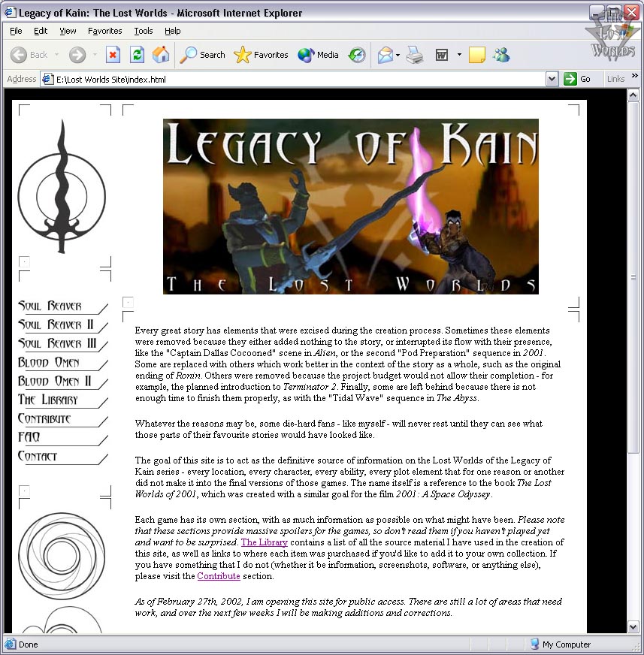Stop loading with the red X icon
644x655 pixels.
[113, 55]
